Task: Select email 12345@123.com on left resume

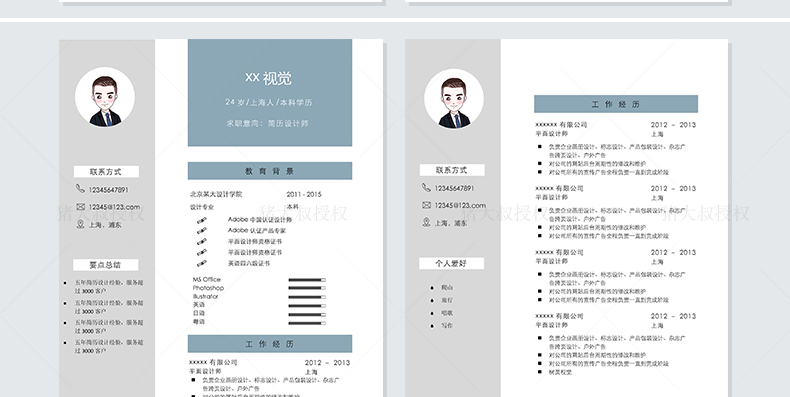Action: (x=114, y=207)
